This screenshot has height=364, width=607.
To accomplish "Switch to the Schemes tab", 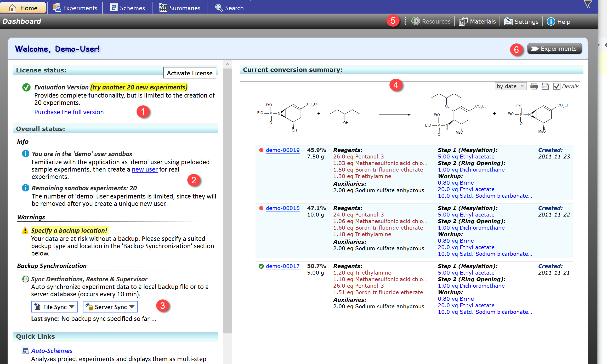I will (x=127, y=8).
